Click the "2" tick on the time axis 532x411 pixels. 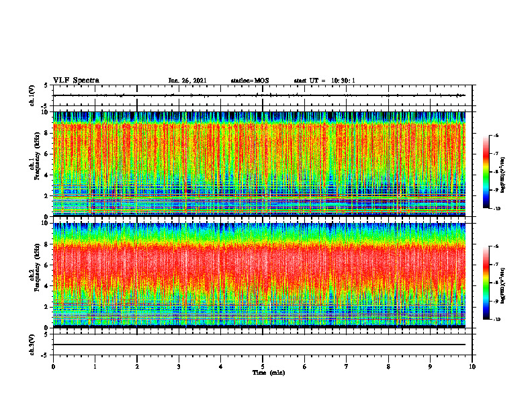pos(137,367)
